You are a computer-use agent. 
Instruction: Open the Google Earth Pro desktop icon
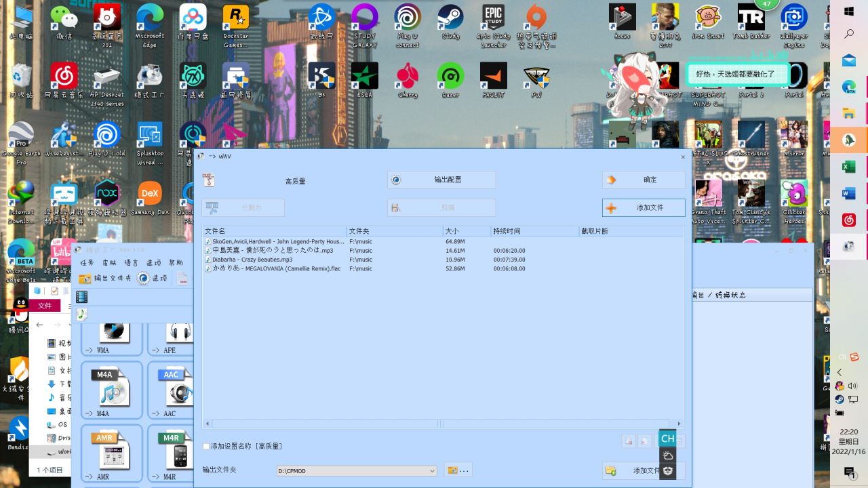tap(21, 144)
